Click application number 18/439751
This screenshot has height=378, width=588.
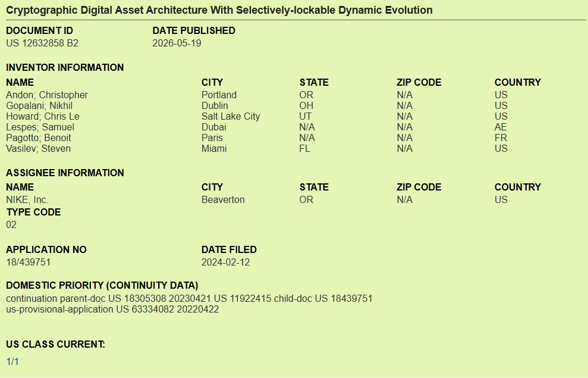pyautogui.click(x=28, y=263)
